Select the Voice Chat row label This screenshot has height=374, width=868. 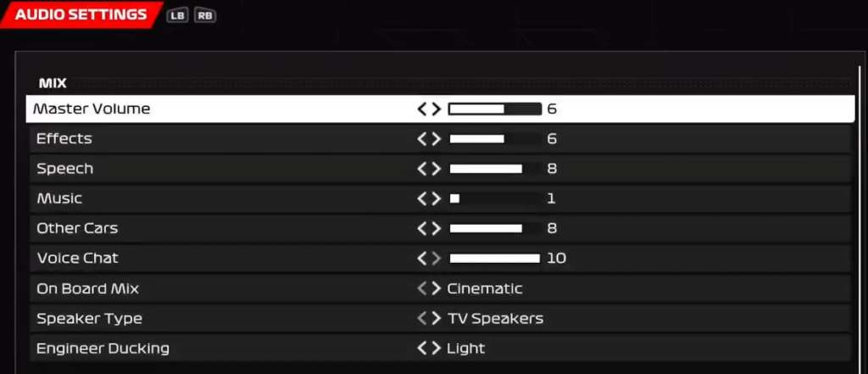pyautogui.click(x=77, y=258)
